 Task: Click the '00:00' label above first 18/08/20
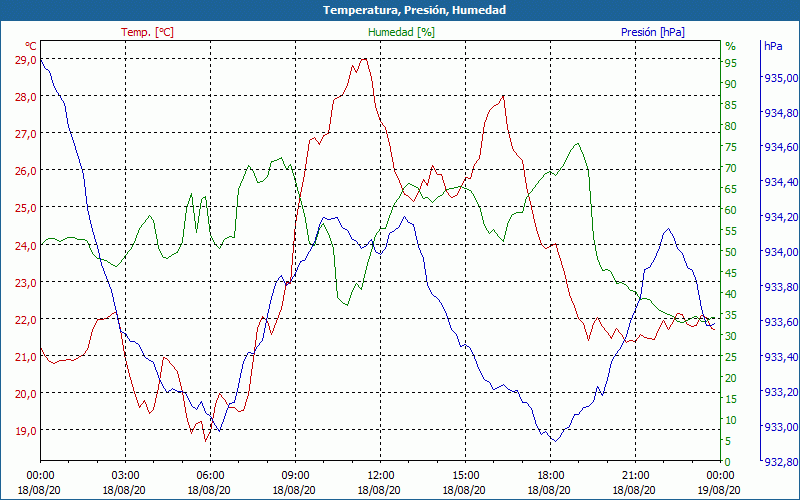[40, 476]
